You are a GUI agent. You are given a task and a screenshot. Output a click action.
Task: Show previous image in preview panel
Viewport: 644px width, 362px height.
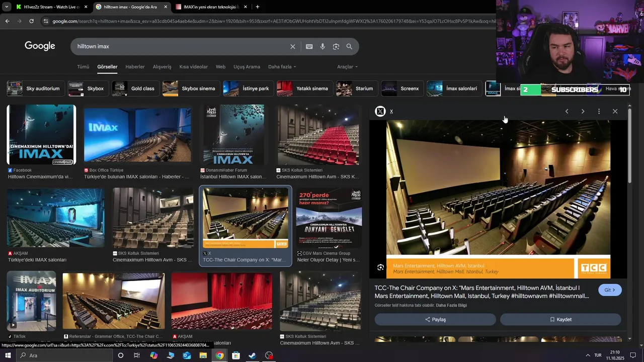(x=567, y=111)
